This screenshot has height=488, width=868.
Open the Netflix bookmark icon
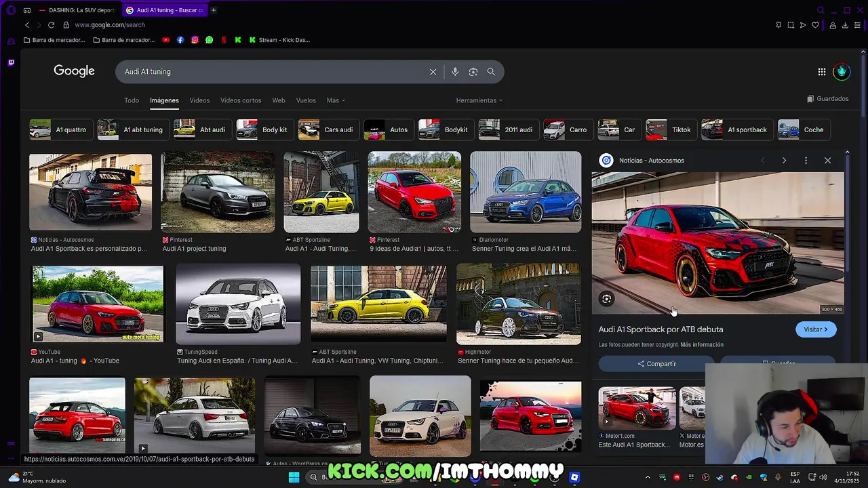point(224,40)
